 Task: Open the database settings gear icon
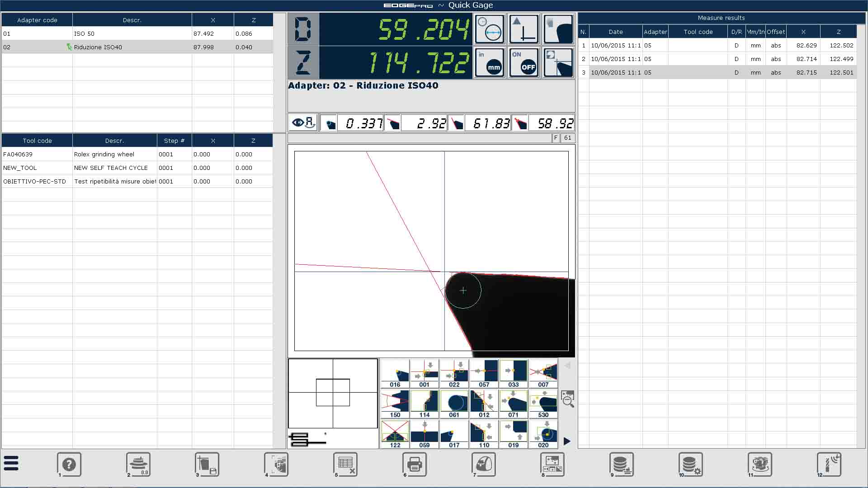[x=691, y=465]
